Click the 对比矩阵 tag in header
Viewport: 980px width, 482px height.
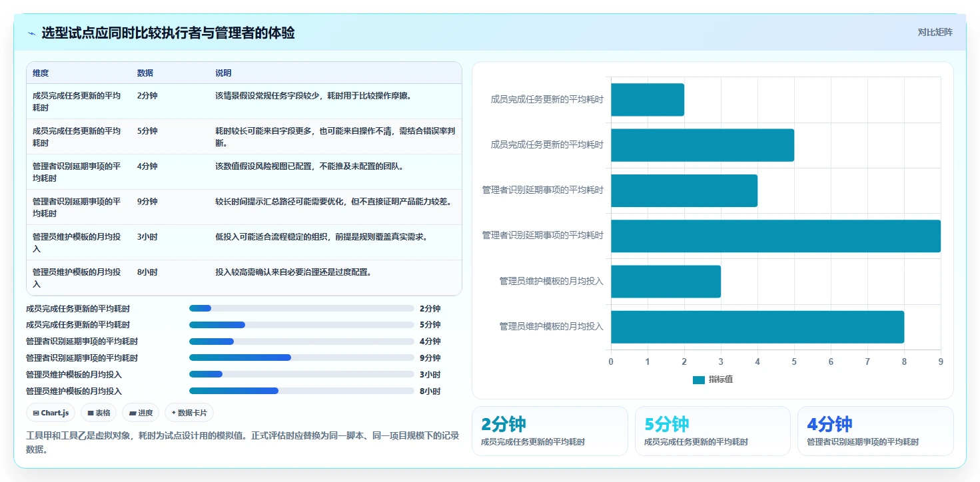click(935, 32)
